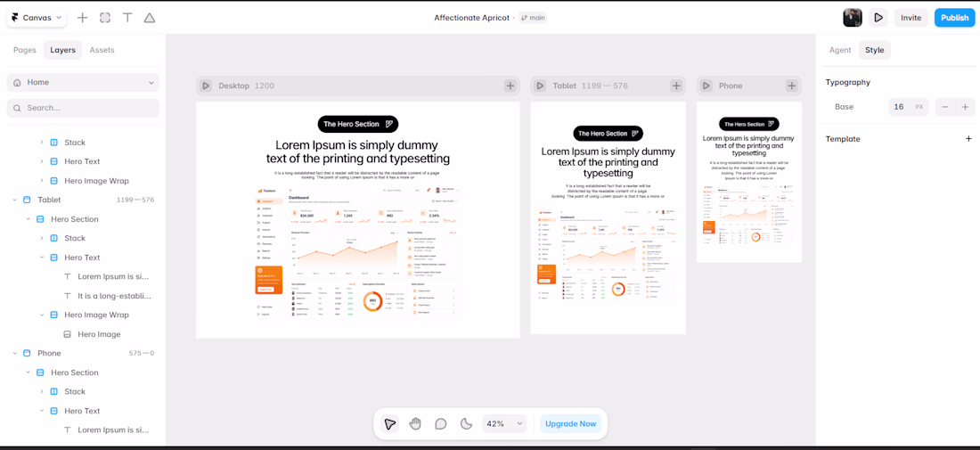Collapse Hero Section under Tablet

click(29, 219)
